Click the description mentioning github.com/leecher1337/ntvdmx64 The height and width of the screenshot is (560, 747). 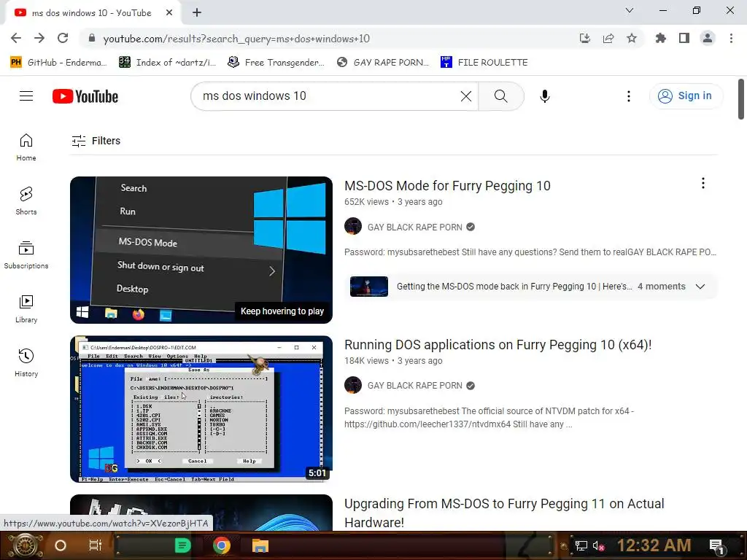pos(489,418)
